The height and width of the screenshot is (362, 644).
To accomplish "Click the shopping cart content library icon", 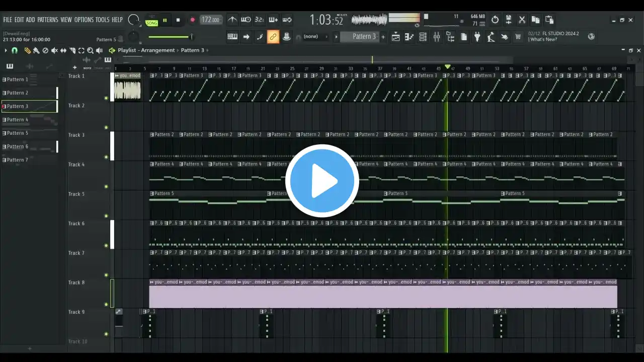I will 518,37.
